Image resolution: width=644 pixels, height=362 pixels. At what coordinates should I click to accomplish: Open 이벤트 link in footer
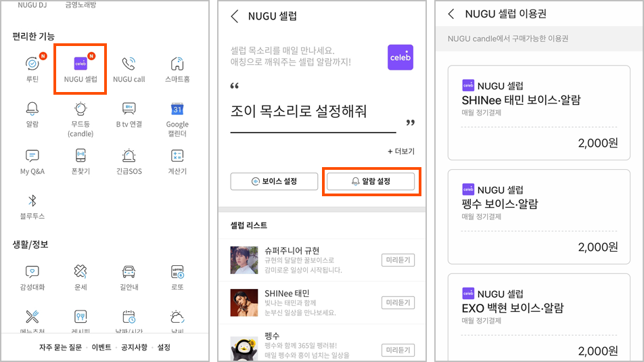(x=101, y=347)
